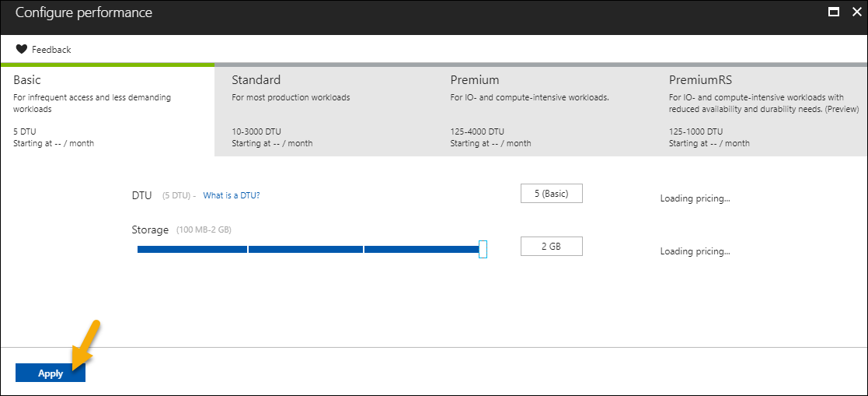Click the '2 GB' storage value box
The height and width of the screenshot is (396, 868).
[x=551, y=247]
